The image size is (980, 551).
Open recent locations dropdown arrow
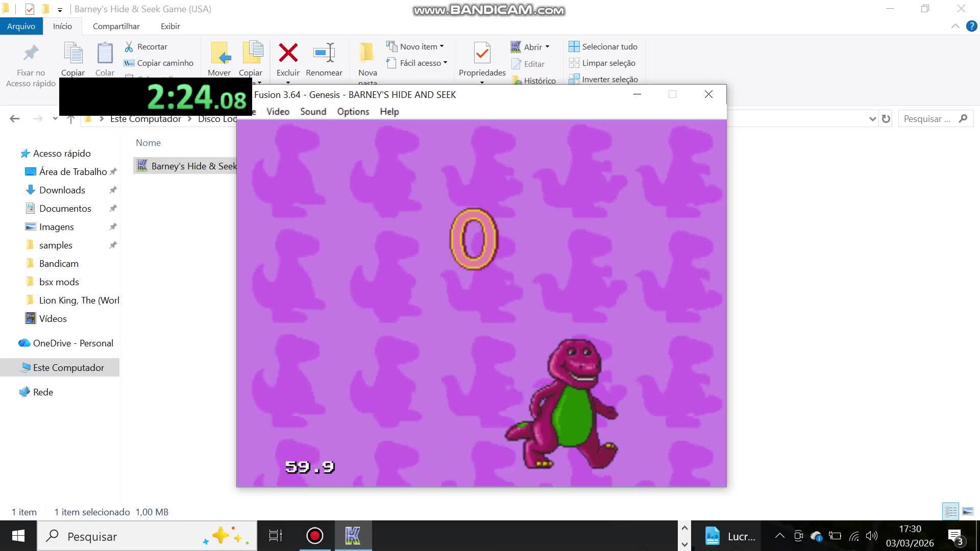[x=55, y=118]
